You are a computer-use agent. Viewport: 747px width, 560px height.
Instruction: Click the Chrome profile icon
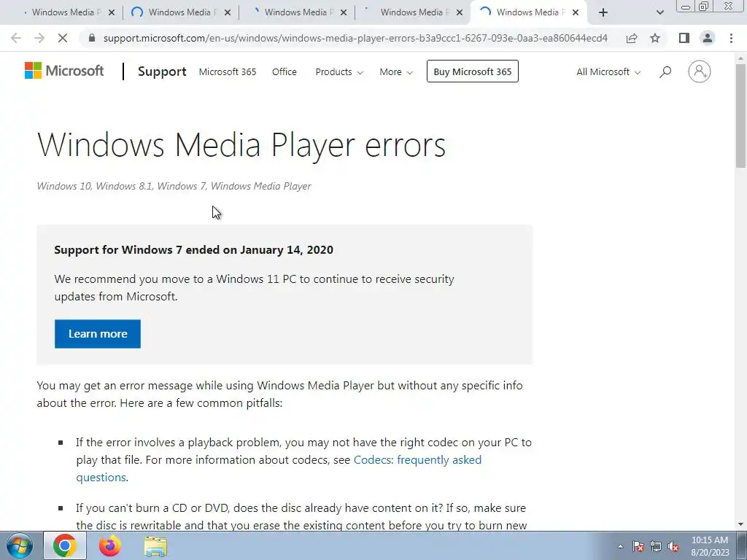tap(708, 38)
